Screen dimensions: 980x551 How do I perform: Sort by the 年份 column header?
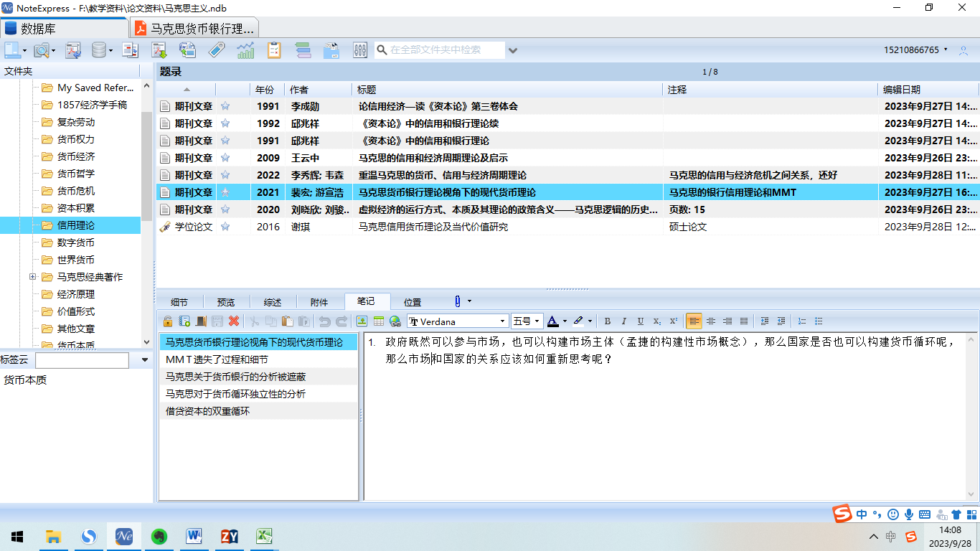point(268,90)
